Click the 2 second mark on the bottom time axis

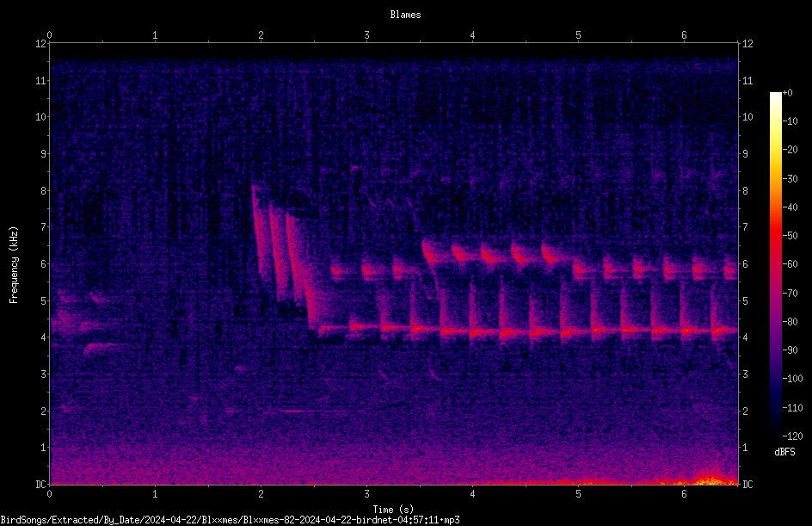click(261, 494)
